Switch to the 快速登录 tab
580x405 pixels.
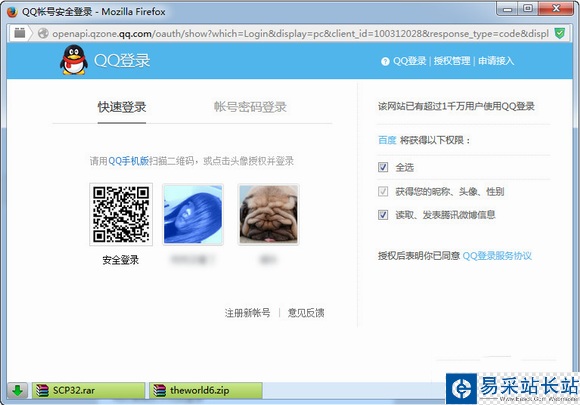(122, 107)
